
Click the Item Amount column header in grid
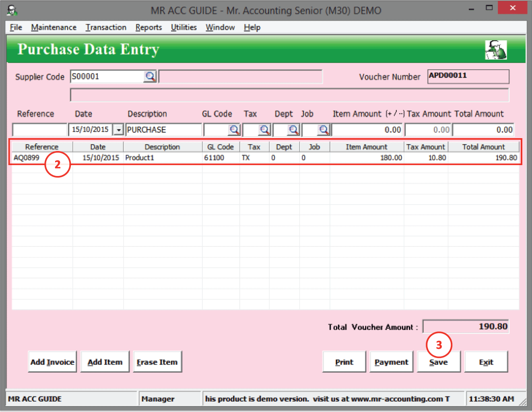tap(367, 147)
